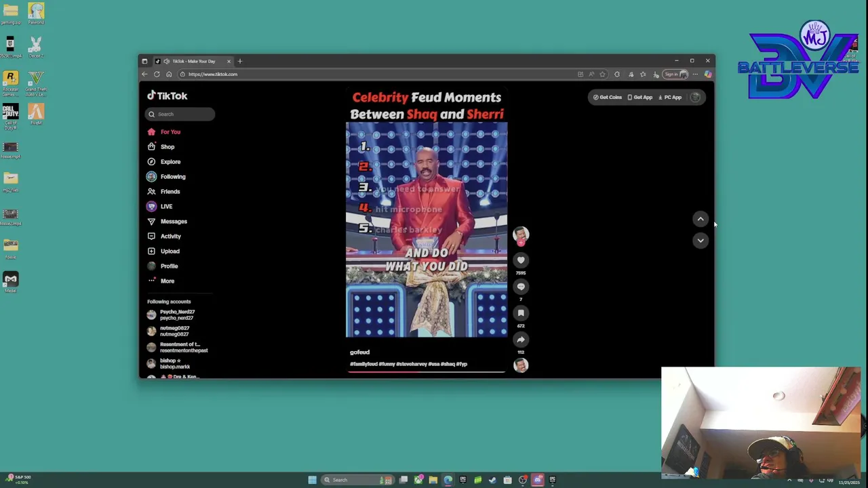Open Activity notifications
The height and width of the screenshot is (488, 868).
click(164, 237)
